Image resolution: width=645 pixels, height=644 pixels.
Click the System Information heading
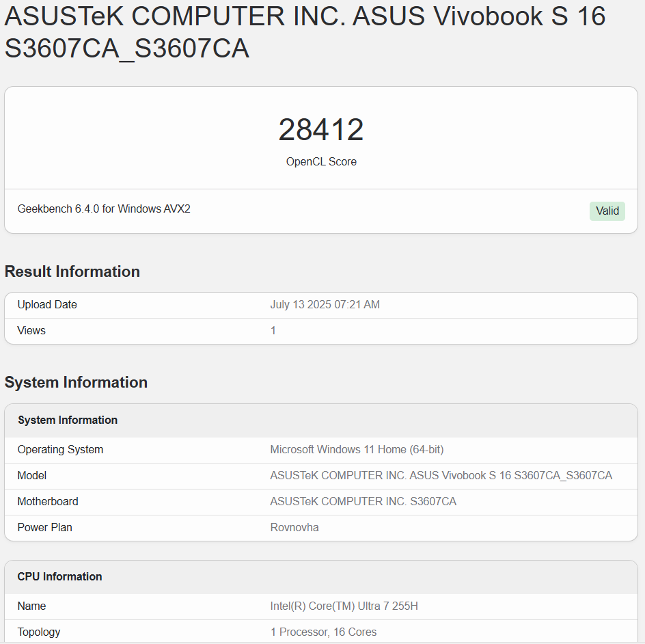tap(76, 382)
